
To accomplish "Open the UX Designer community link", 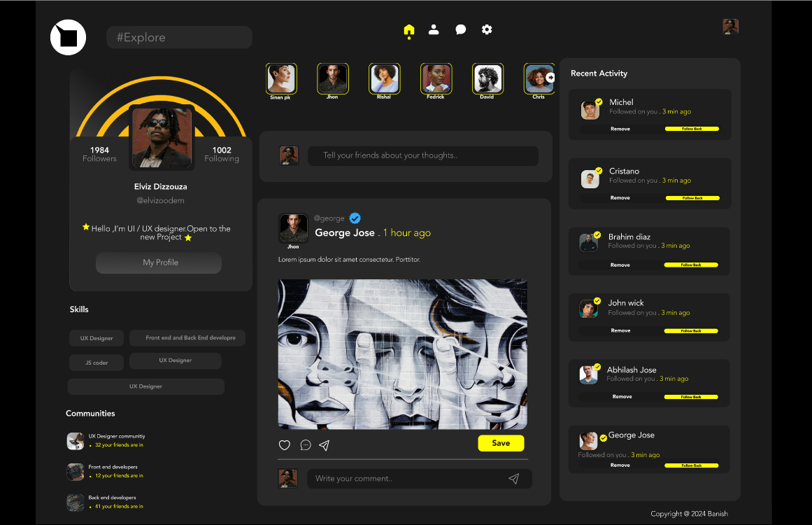I will (116, 436).
